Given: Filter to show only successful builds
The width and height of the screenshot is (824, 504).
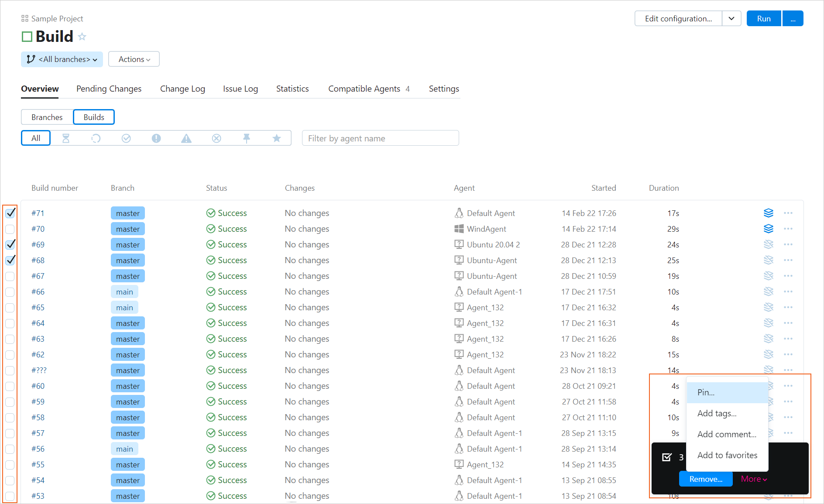Looking at the screenshot, I should click(x=126, y=138).
